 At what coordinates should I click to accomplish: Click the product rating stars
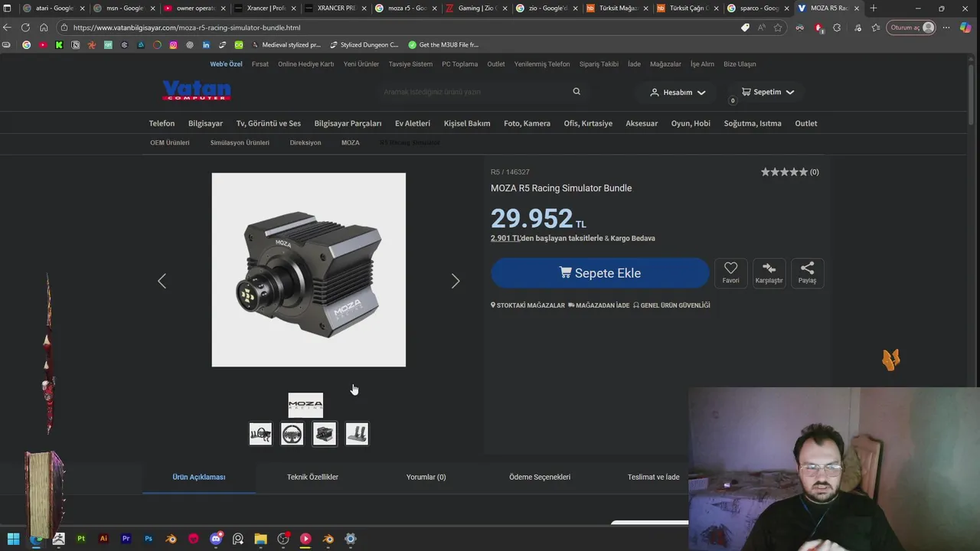(x=784, y=172)
